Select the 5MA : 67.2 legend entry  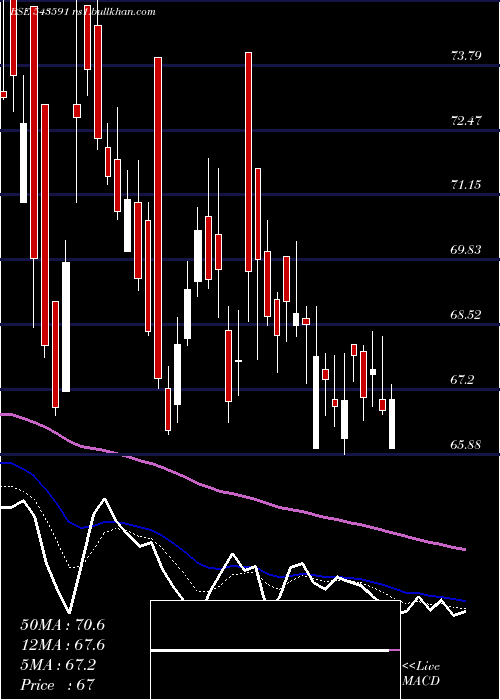[x=58, y=665]
